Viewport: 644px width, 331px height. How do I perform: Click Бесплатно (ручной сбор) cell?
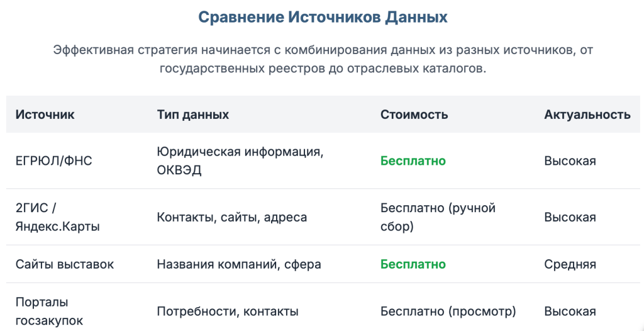coord(438,217)
